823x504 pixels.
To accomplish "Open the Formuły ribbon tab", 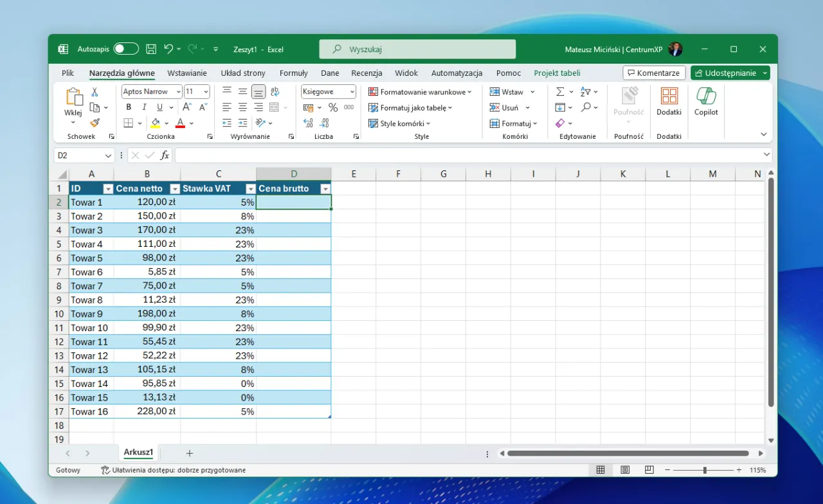I will point(293,73).
